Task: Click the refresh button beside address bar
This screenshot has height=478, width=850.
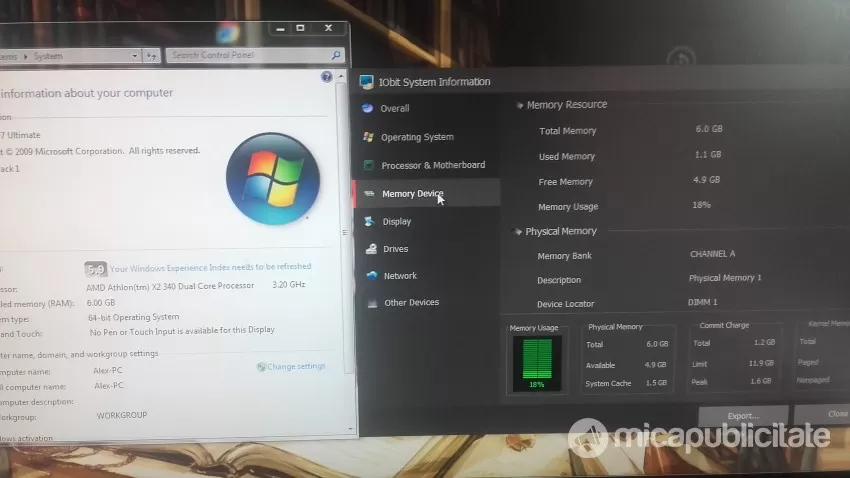Action: click(x=151, y=56)
